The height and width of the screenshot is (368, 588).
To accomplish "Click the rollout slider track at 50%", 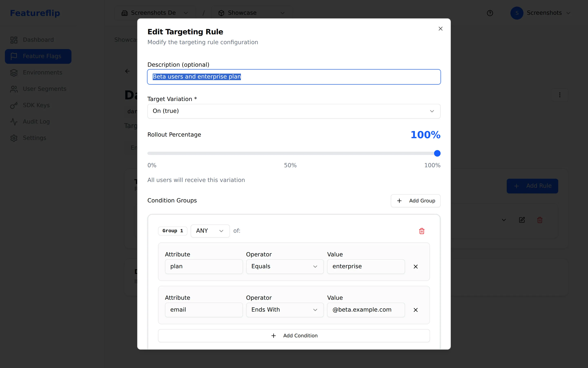I will tap(294, 153).
